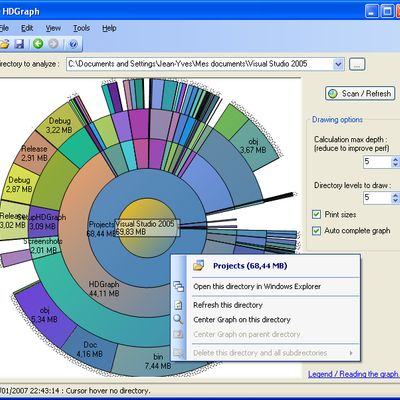This screenshot has width=400, height=400.
Task: Click the windows icon beside Open in Explorer
Action: pos(178,286)
